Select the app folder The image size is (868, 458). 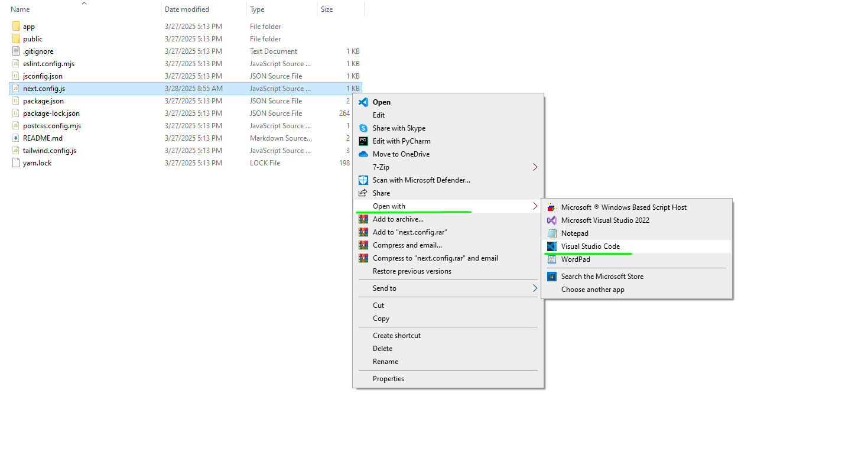(x=28, y=27)
